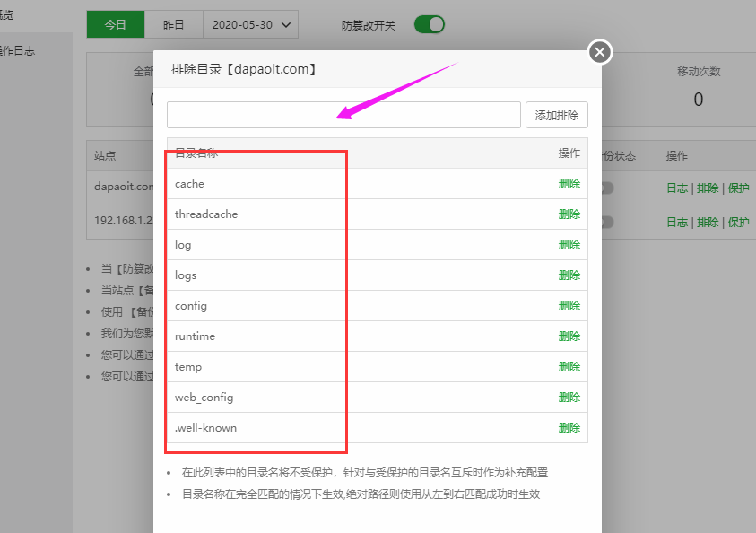
Task: Select the web_config directory name
Action: 204,398
